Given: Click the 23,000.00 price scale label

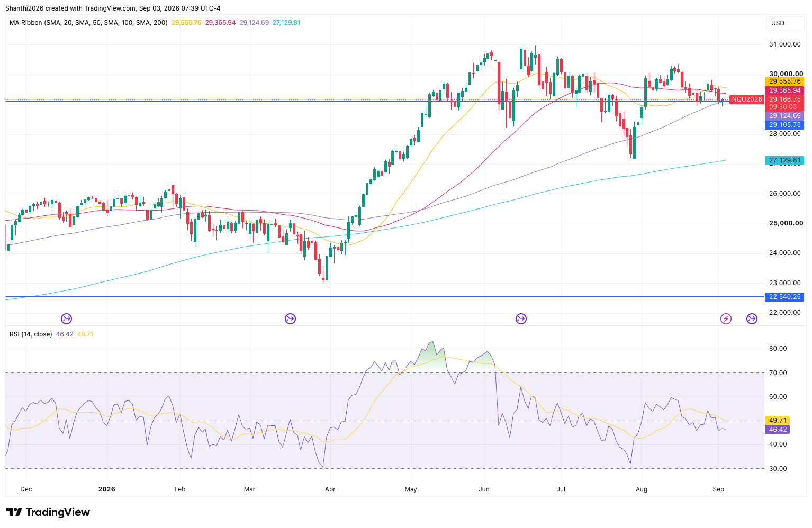Looking at the screenshot, I should tap(784, 283).
